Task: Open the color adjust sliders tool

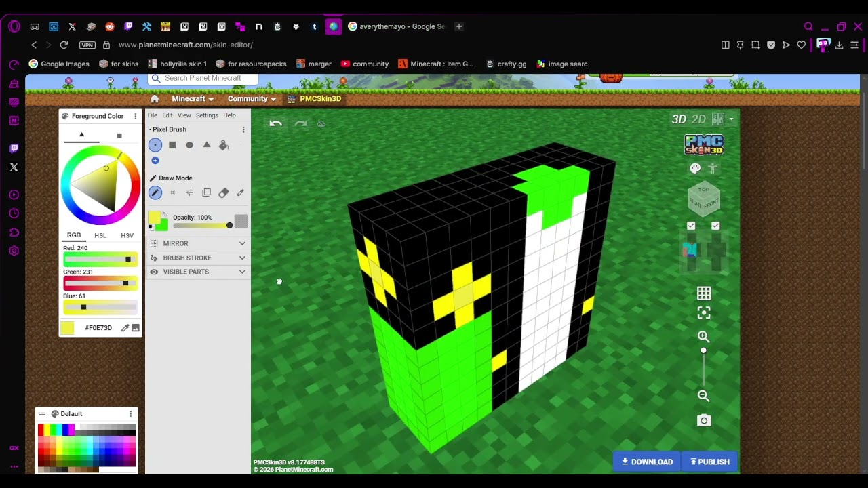Action: pyautogui.click(x=189, y=192)
